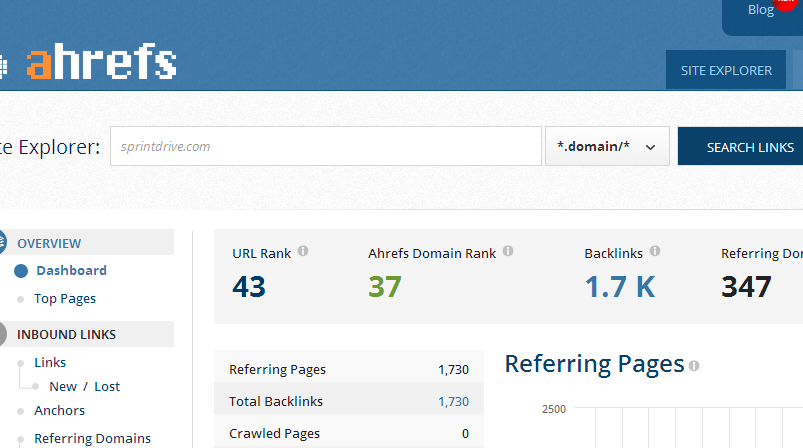
Task: Click the Crawled Pages row label
Action: pyautogui.click(x=274, y=434)
